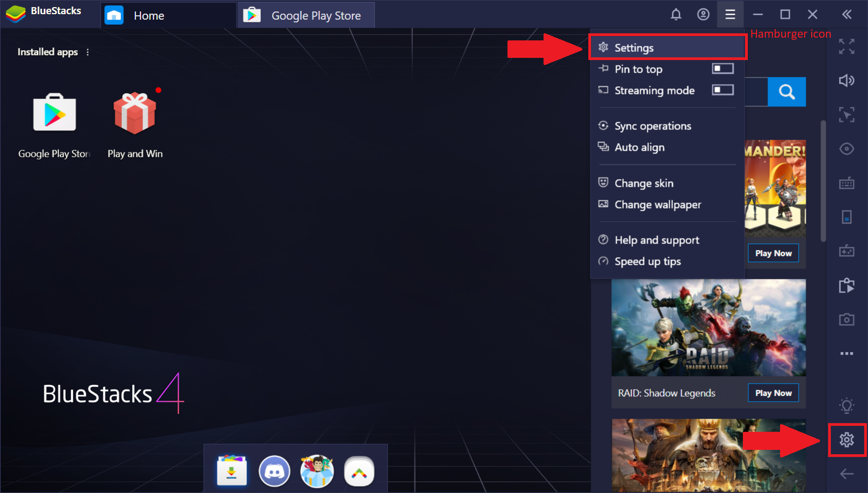Click the RAID: Shadow Legends title text

pyautogui.click(x=666, y=393)
